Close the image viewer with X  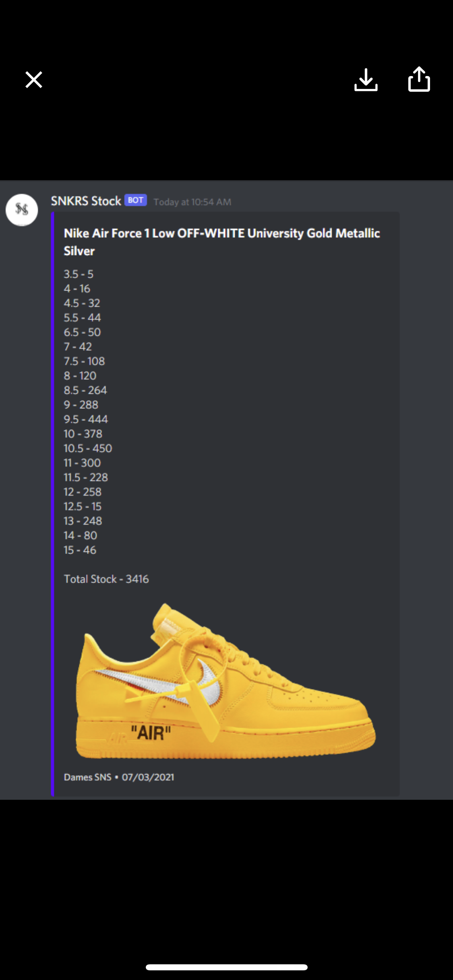click(34, 80)
